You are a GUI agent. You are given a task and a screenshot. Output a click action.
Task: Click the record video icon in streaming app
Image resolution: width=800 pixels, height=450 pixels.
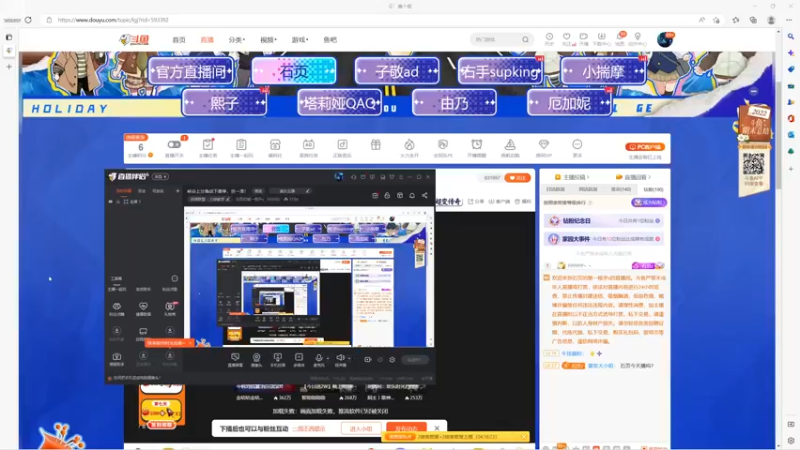tap(368, 360)
